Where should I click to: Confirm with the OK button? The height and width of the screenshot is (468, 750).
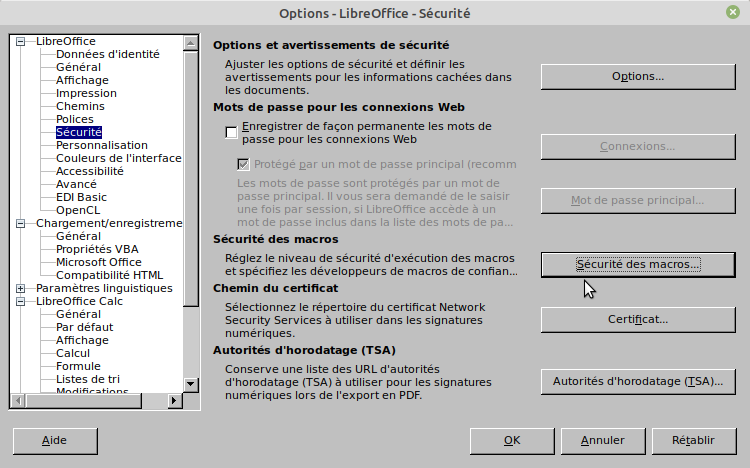click(512, 441)
